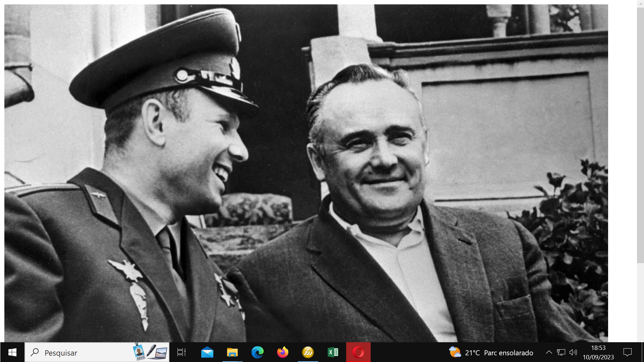This screenshot has width=644, height=362.
Task: Launch Firefox from the taskbar
Action: pos(282,352)
